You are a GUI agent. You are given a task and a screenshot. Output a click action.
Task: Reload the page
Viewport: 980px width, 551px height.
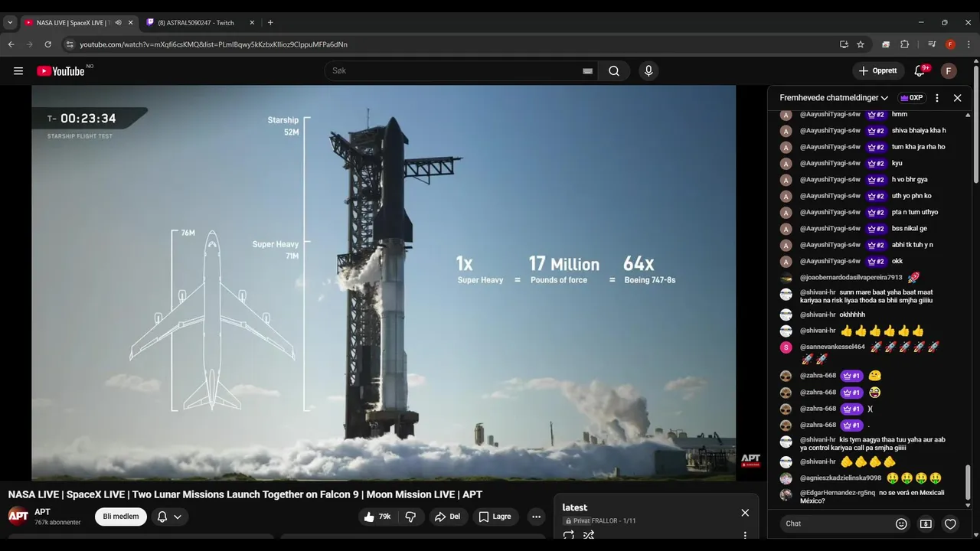click(47, 44)
